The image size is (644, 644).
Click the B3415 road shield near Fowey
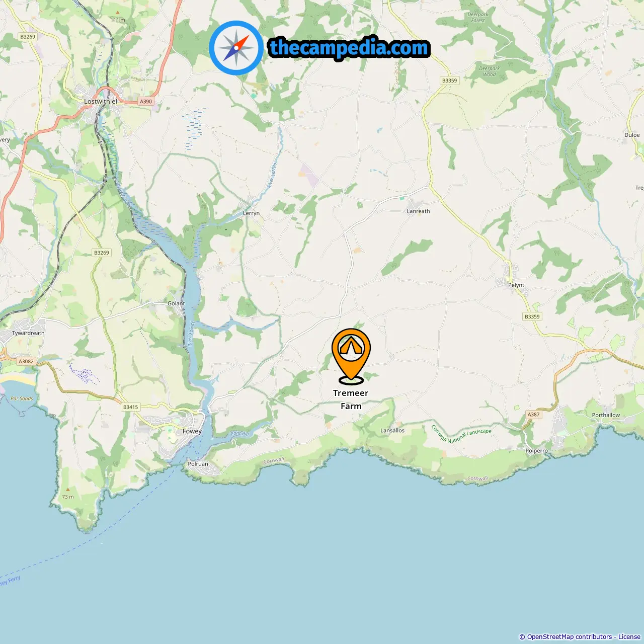(x=130, y=407)
